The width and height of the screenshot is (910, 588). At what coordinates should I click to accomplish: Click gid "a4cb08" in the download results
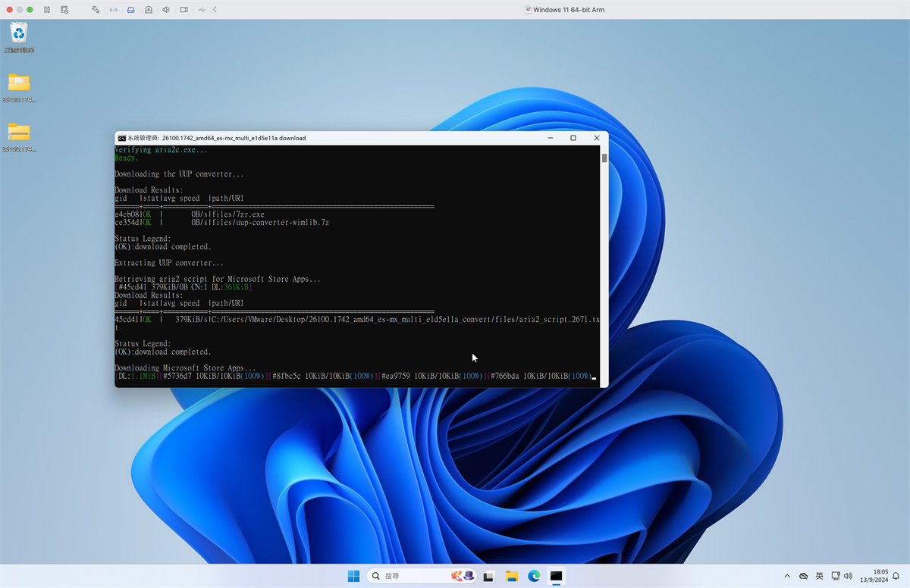pos(127,214)
